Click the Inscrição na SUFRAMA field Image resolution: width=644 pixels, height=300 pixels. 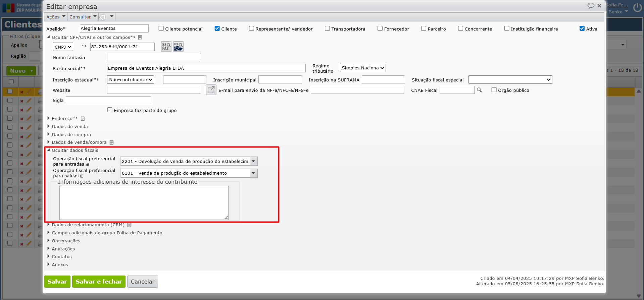tap(383, 79)
